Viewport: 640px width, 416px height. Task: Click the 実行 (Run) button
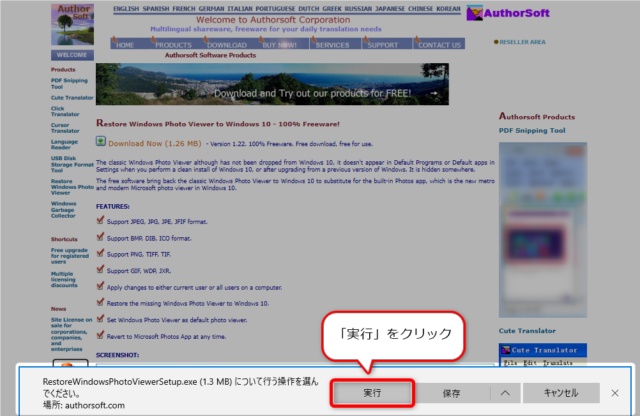pyautogui.click(x=372, y=393)
